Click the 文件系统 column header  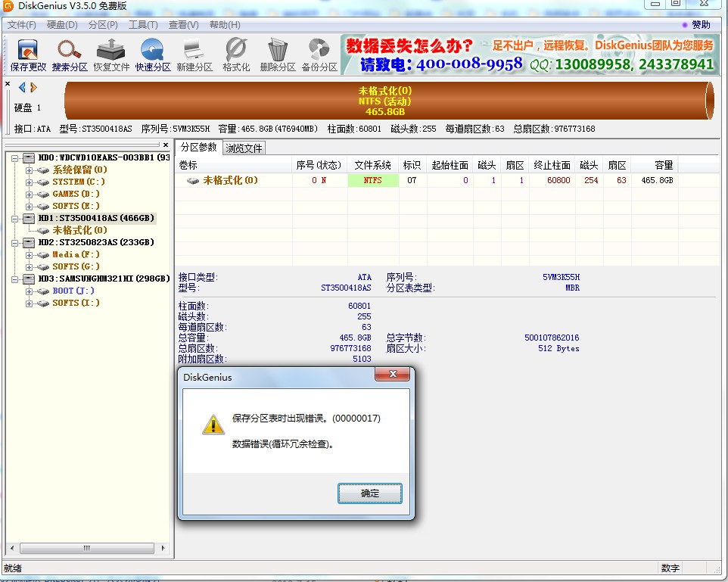(373, 165)
